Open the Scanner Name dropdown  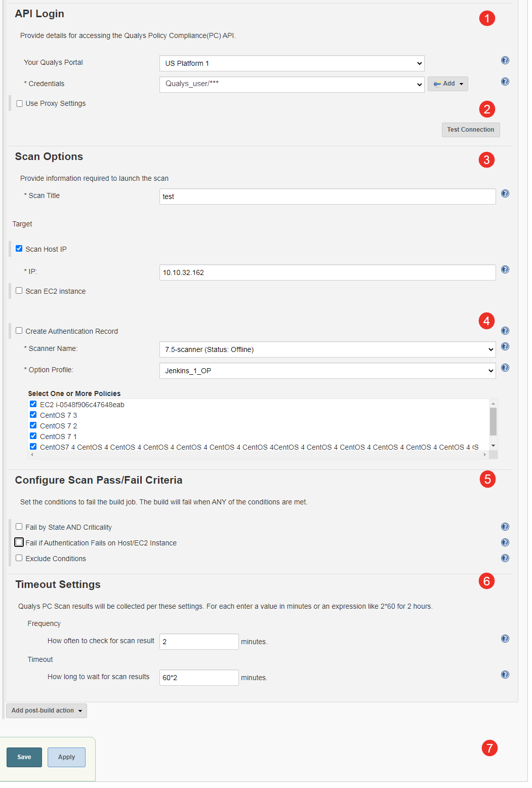(328, 349)
